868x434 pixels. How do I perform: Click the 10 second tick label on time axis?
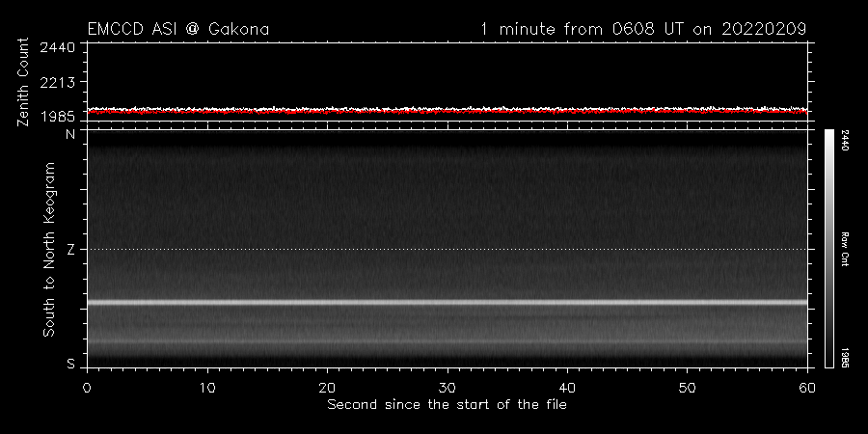(207, 388)
